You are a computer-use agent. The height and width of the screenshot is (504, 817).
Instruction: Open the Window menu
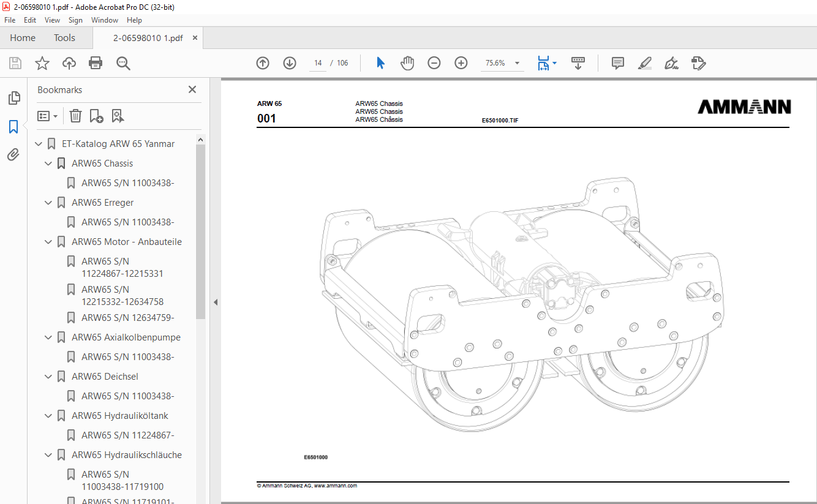point(105,20)
